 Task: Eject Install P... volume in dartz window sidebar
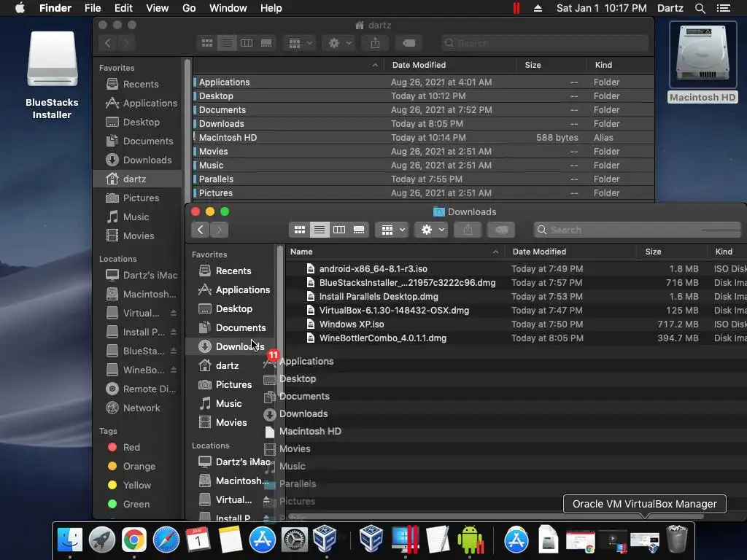(174, 332)
